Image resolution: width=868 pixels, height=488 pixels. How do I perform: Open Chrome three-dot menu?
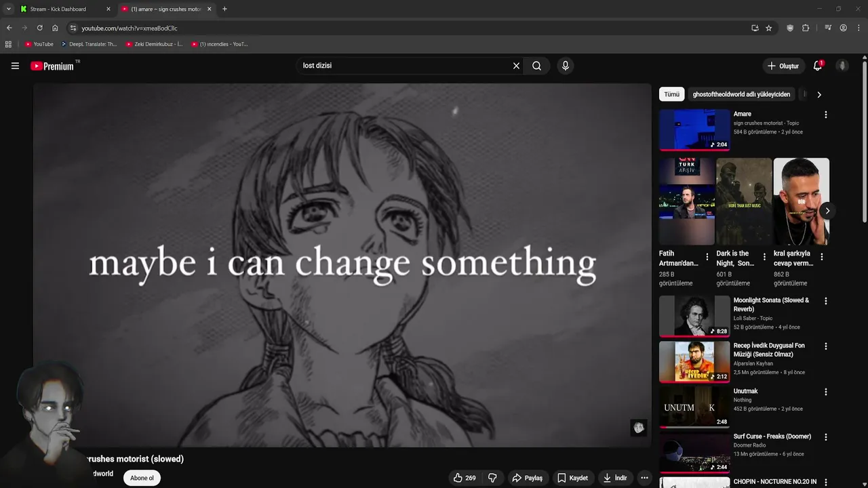(x=859, y=28)
